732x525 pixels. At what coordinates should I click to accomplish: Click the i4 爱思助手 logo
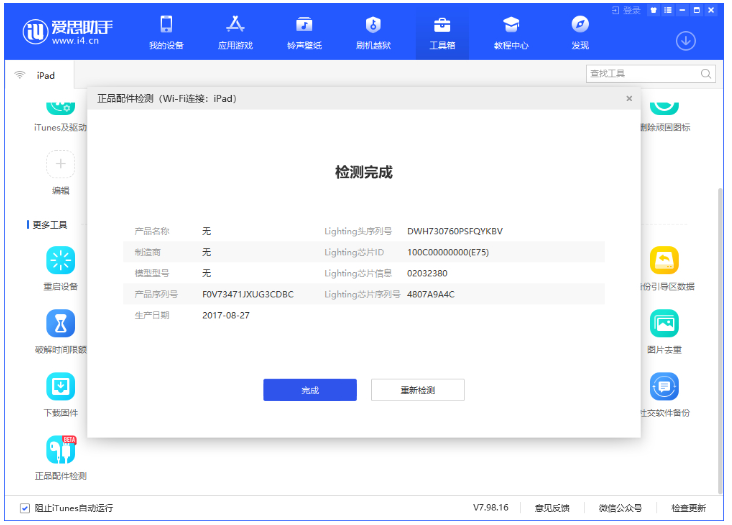click(68, 31)
